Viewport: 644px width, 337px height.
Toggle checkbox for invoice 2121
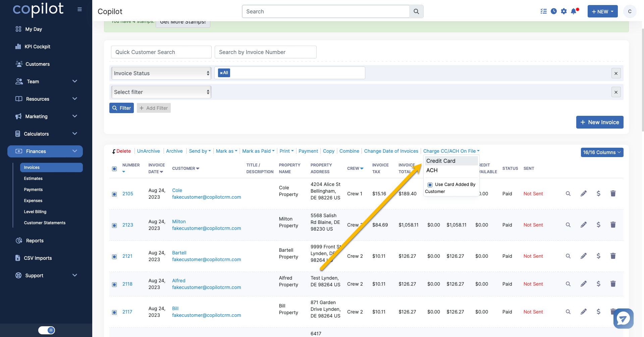114,256
